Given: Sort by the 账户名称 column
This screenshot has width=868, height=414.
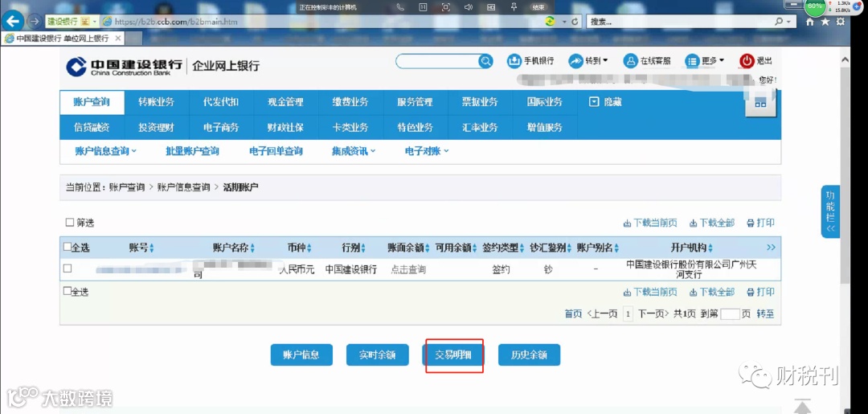Looking at the screenshot, I should point(234,248).
